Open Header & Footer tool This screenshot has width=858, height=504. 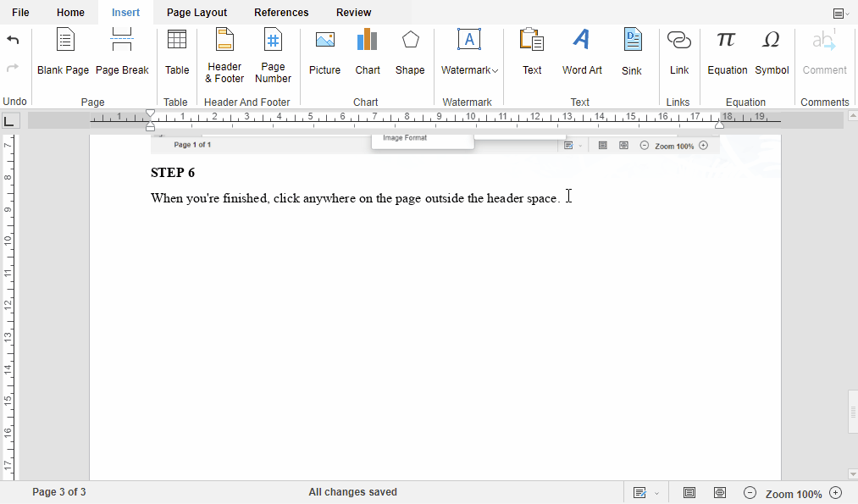(224, 56)
